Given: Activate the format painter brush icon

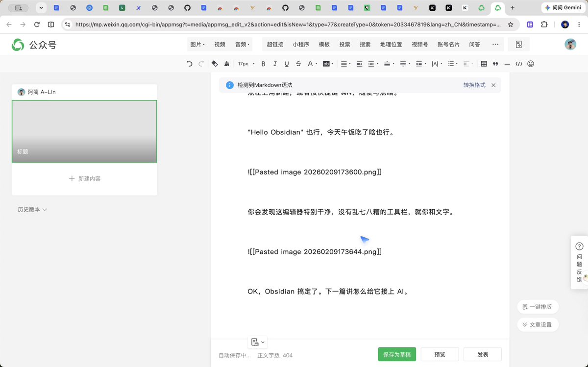Looking at the screenshot, I should point(226,64).
